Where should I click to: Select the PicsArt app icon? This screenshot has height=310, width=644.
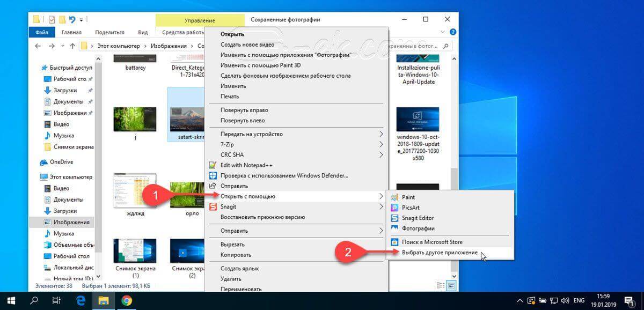click(x=395, y=208)
